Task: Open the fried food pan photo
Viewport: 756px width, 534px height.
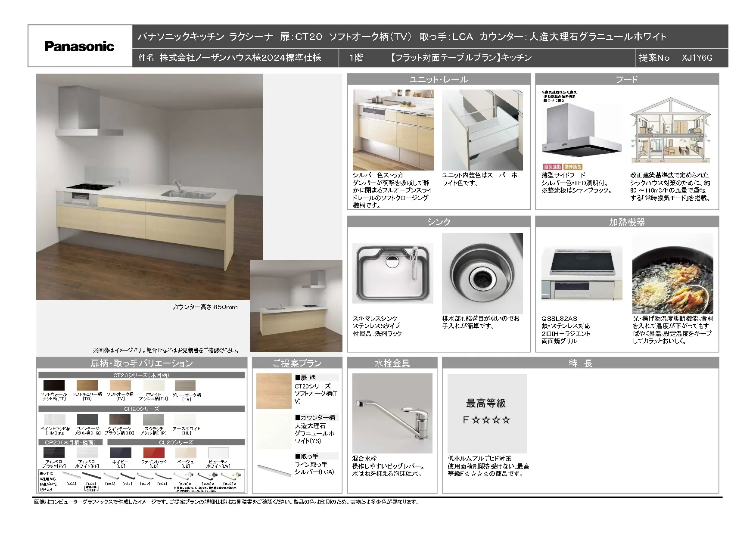Action: click(672, 273)
